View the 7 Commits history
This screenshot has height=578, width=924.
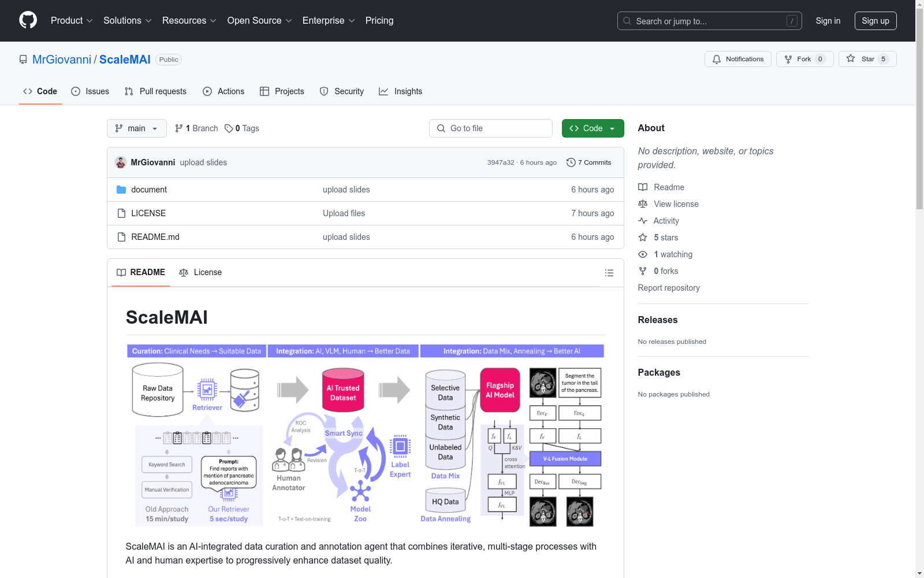tap(589, 162)
